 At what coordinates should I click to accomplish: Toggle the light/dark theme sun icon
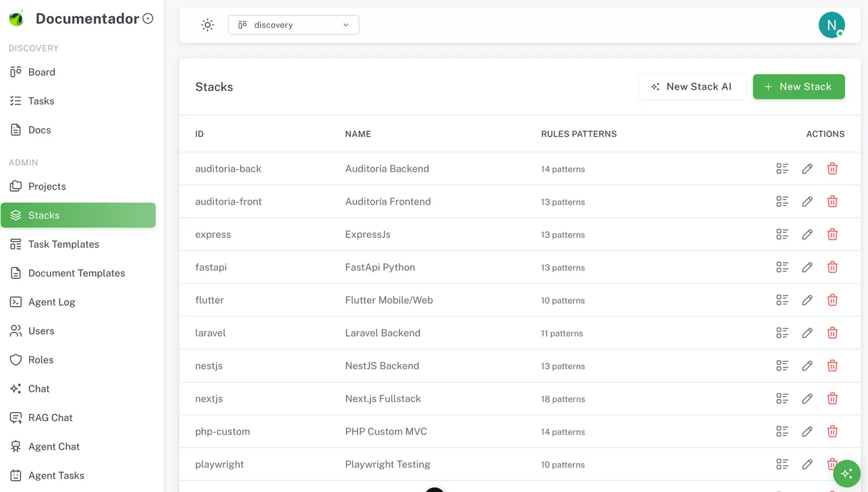pyautogui.click(x=208, y=25)
